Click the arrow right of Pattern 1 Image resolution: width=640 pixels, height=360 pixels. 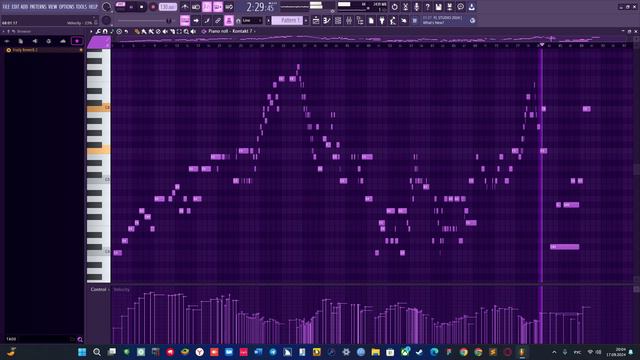[x=306, y=20]
